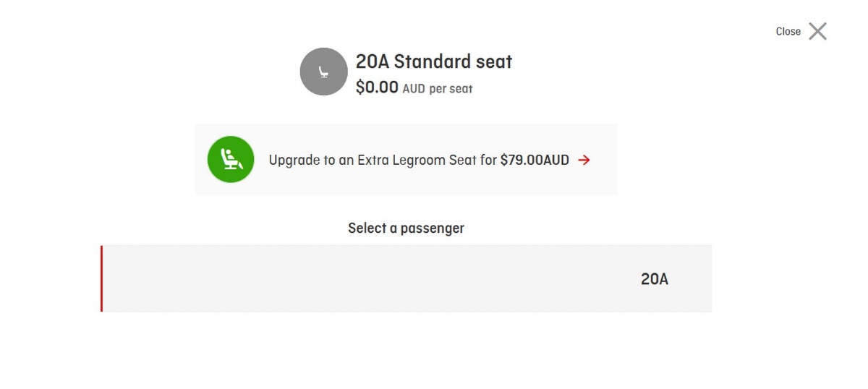Click the word "passenger" in the selection heading
The width and height of the screenshot is (868, 389).
tap(431, 228)
